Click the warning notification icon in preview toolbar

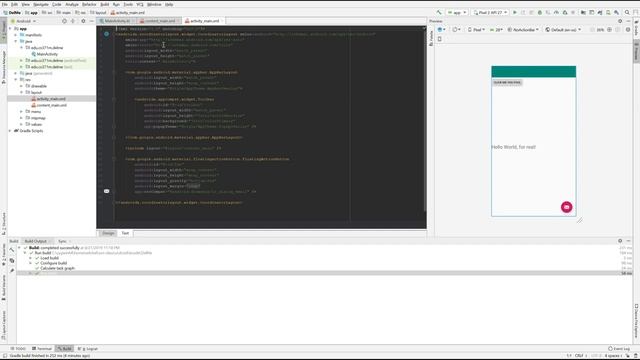(628, 30)
